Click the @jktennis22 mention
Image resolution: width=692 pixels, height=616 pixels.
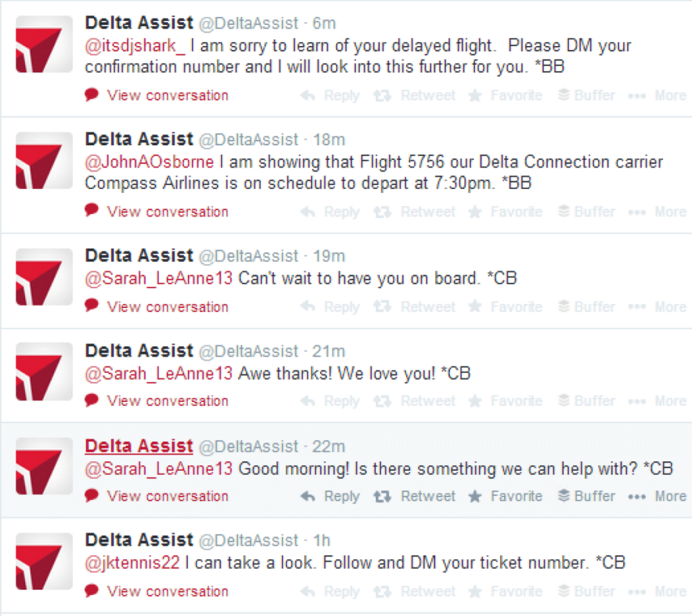pos(132,562)
